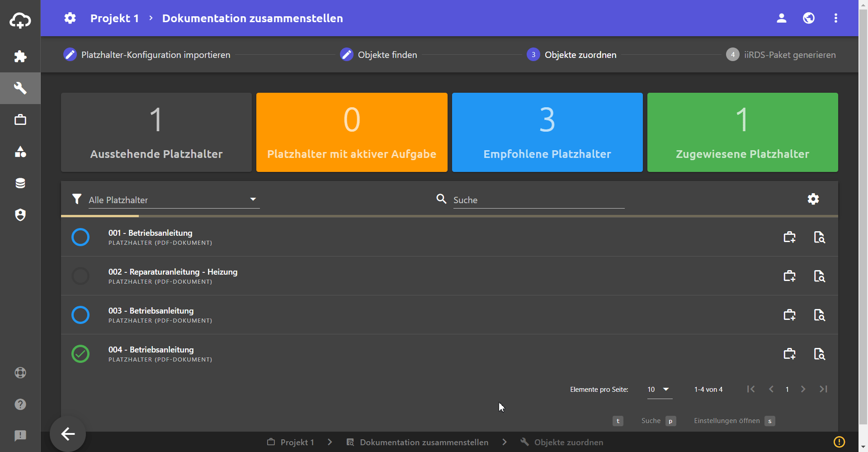Open step iiRDS-Paket generieren
This screenshot has height=452, width=868.
[x=781, y=55]
